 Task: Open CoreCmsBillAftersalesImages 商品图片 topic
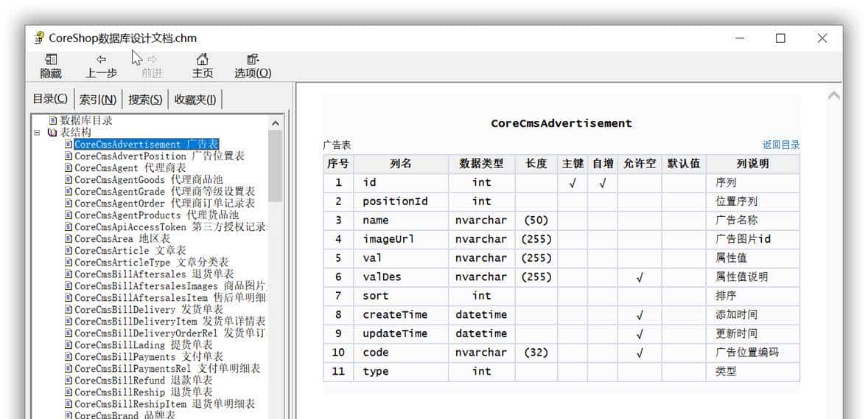tap(172, 286)
